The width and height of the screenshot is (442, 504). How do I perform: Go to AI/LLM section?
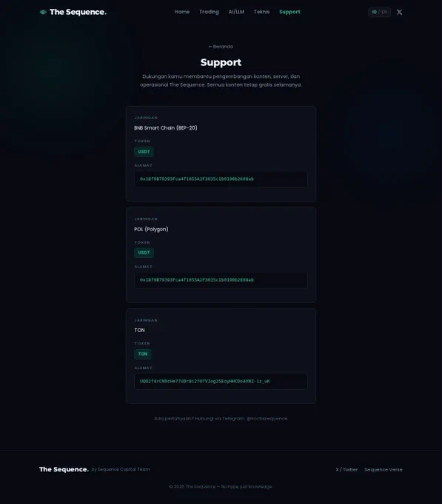pyautogui.click(x=236, y=12)
